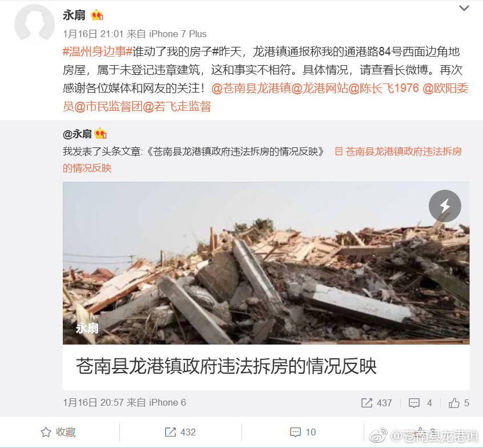Open the 10 comments on this post
483x448 pixels.
pos(303,432)
